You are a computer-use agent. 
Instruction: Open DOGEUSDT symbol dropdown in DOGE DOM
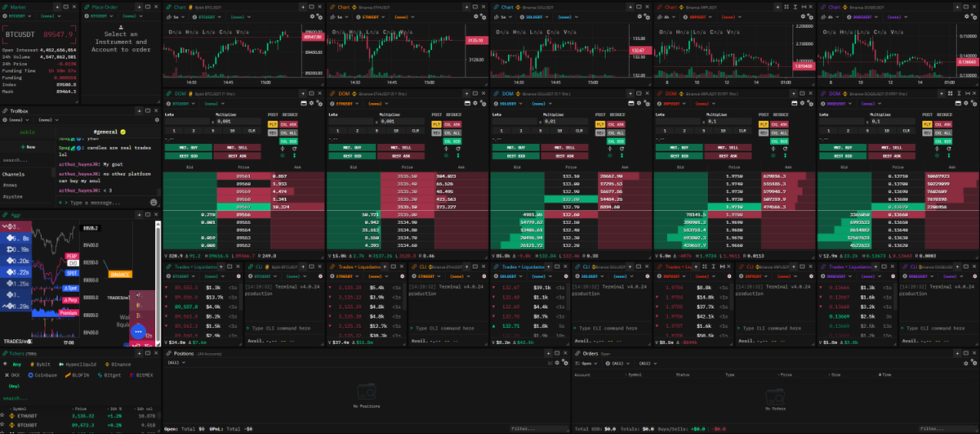pyautogui.click(x=835, y=103)
